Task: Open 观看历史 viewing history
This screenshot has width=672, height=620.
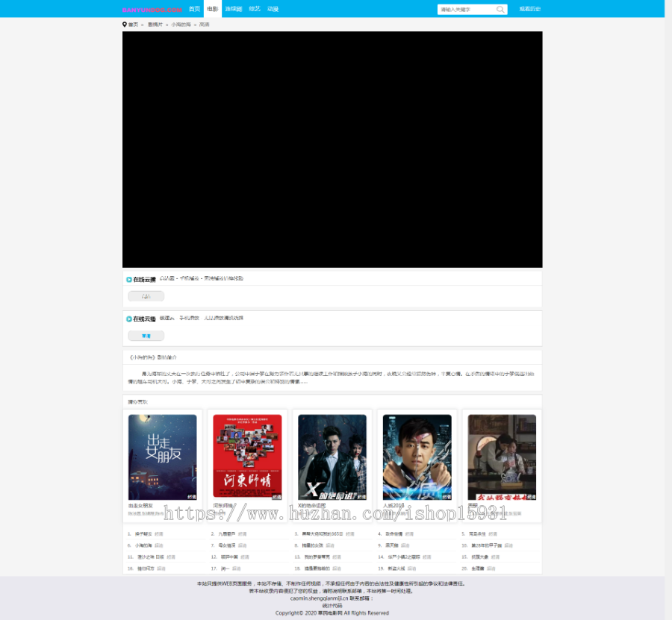Action: pyautogui.click(x=529, y=9)
